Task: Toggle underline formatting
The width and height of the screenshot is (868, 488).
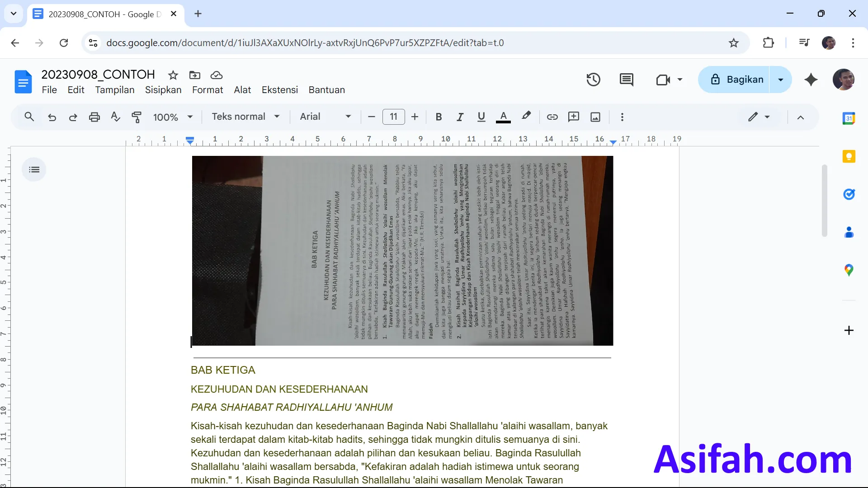Action: pos(481,117)
